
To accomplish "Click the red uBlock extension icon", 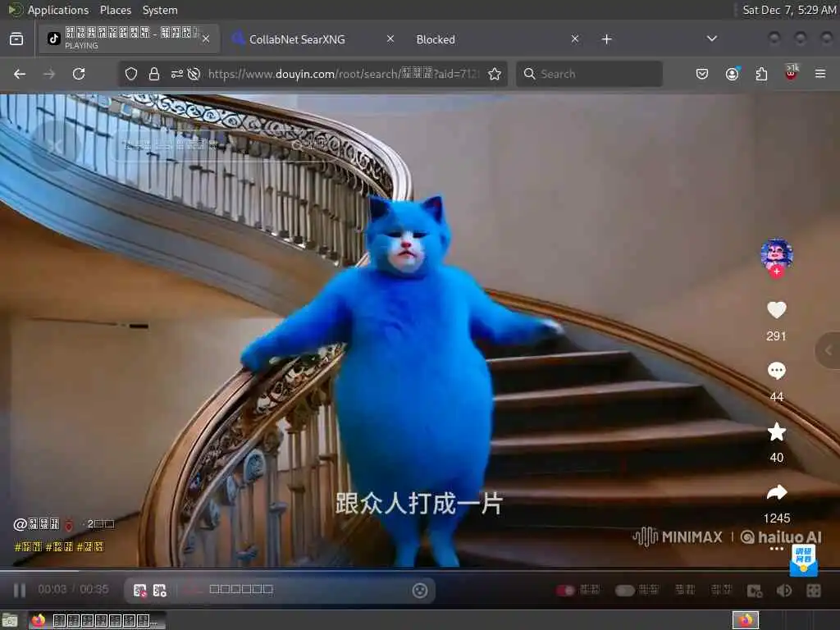I will coord(791,73).
